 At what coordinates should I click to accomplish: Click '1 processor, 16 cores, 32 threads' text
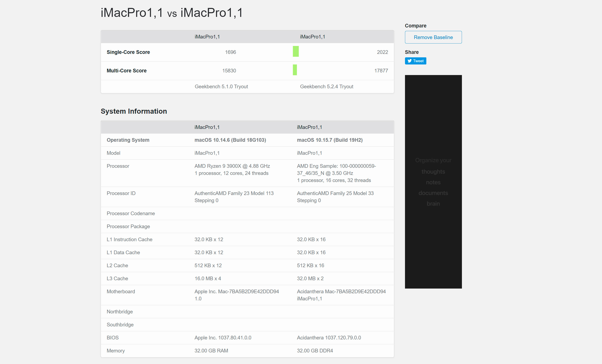tap(334, 180)
